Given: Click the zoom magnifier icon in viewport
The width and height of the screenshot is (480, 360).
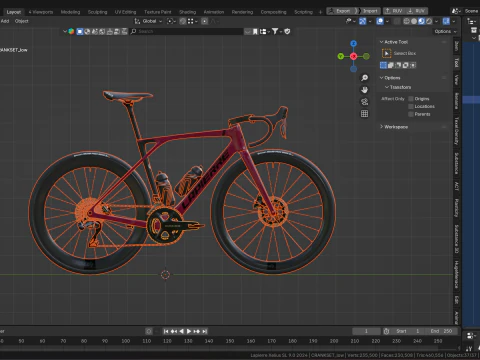Looking at the screenshot, I should tap(365, 78).
